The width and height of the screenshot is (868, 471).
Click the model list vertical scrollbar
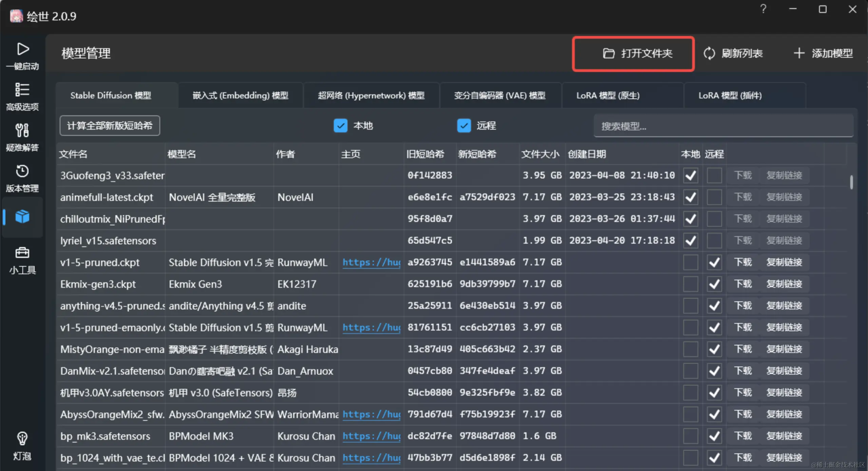coord(851,182)
